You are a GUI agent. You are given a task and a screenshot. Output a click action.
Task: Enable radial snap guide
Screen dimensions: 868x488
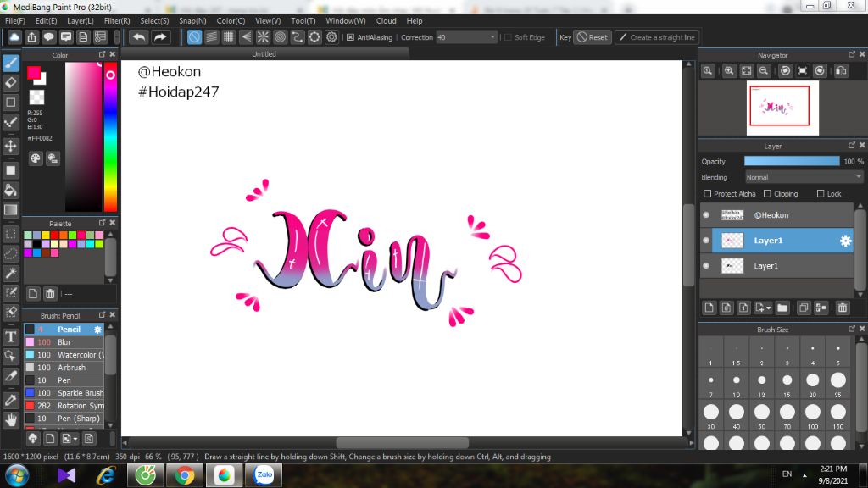point(263,37)
